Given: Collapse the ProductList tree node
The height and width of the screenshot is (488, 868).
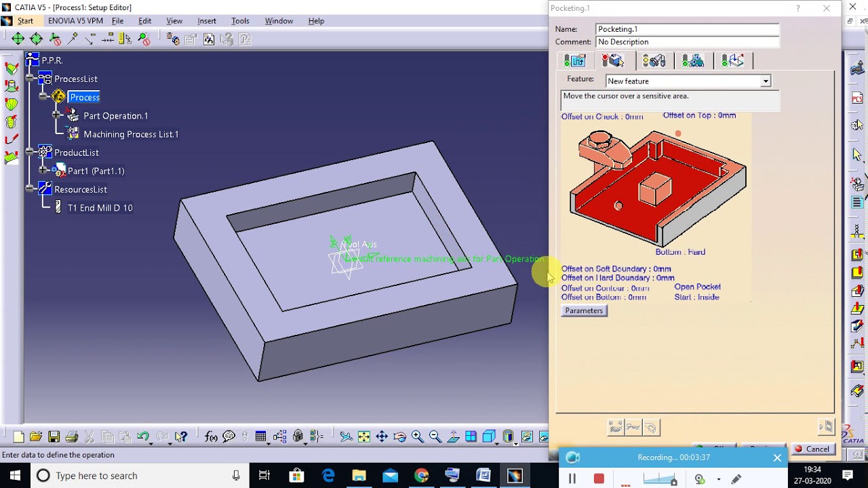Looking at the screenshot, I should [x=31, y=153].
